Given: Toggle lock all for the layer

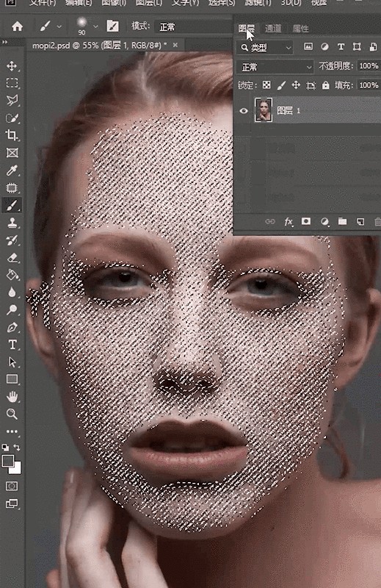Looking at the screenshot, I should [325, 85].
